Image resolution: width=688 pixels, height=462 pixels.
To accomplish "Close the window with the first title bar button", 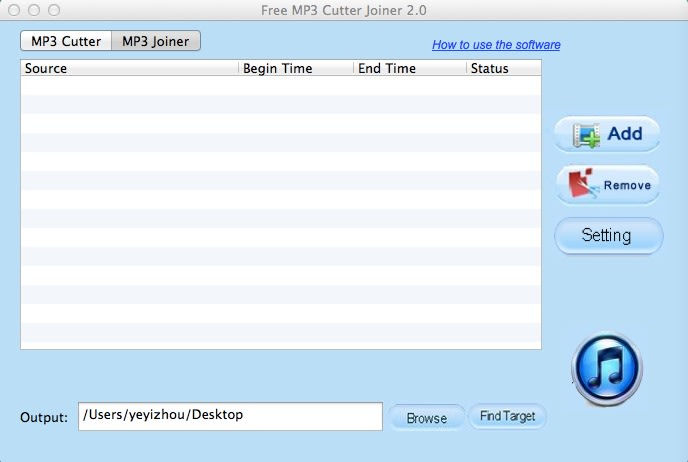I will [x=14, y=10].
